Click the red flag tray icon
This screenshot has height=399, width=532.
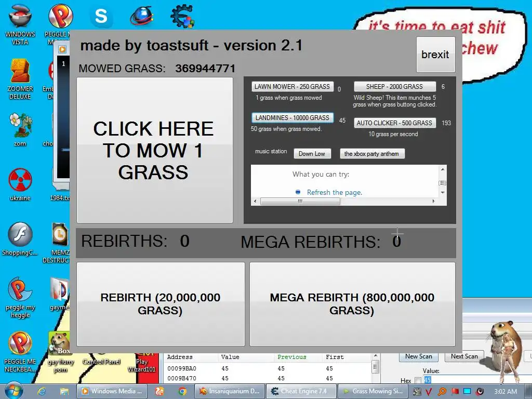coord(455,392)
